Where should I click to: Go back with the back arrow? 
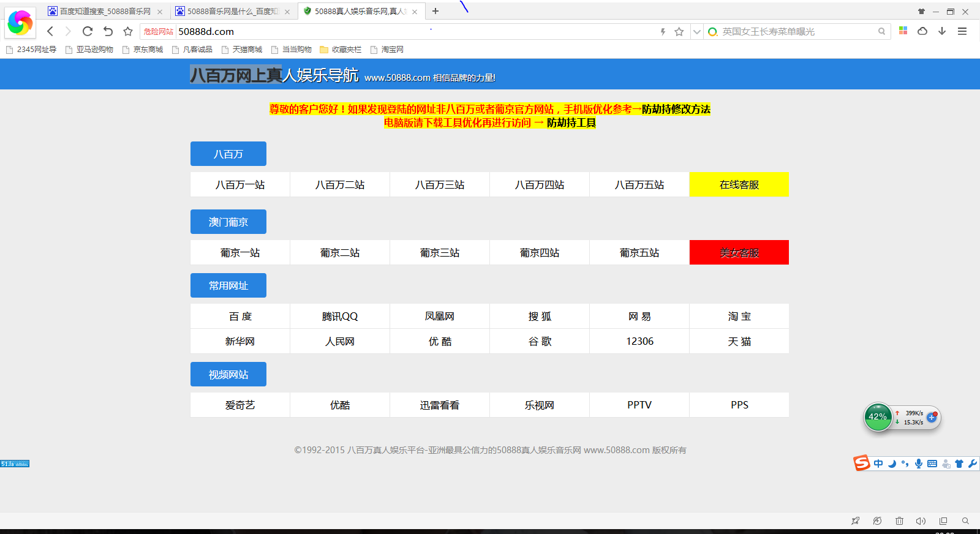(50, 31)
